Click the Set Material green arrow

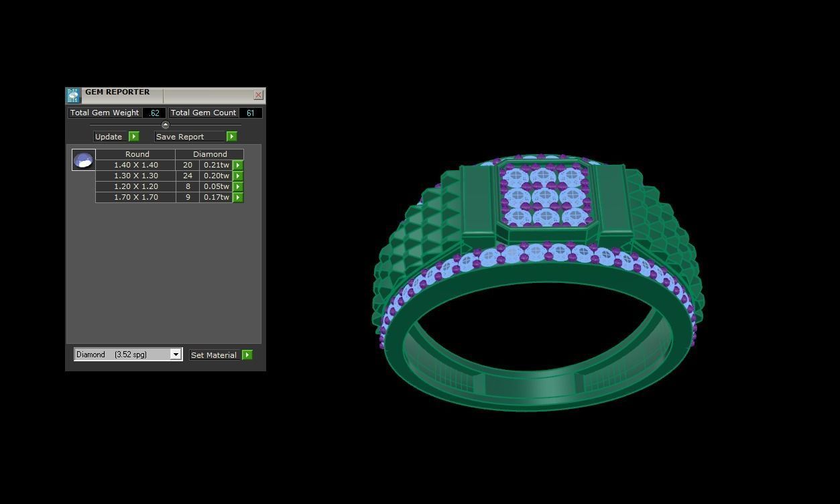pyautogui.click(x=247, y=355)
